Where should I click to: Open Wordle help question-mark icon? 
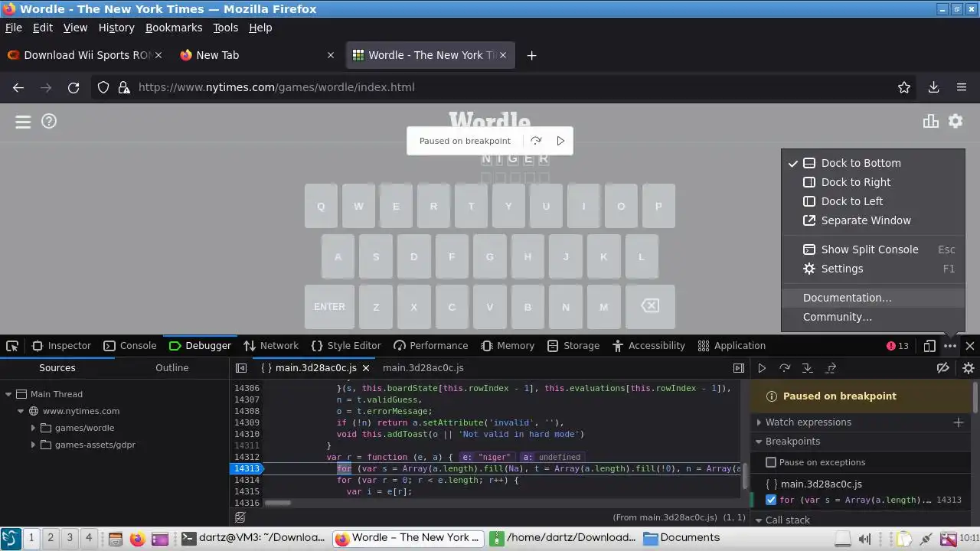point(49,121)
